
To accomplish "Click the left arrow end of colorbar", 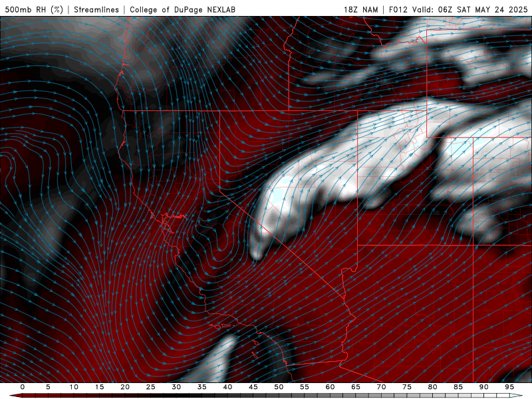I will (15, 396).
